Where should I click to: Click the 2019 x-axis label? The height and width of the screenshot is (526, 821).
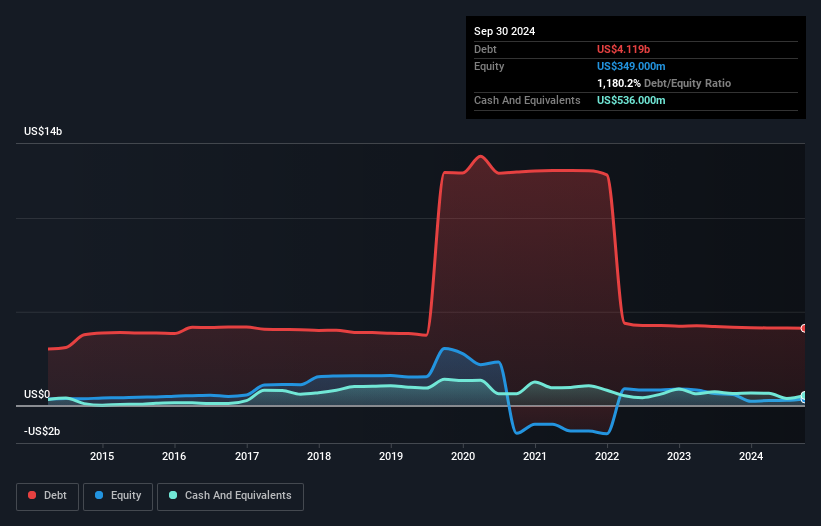pos(391,456)
